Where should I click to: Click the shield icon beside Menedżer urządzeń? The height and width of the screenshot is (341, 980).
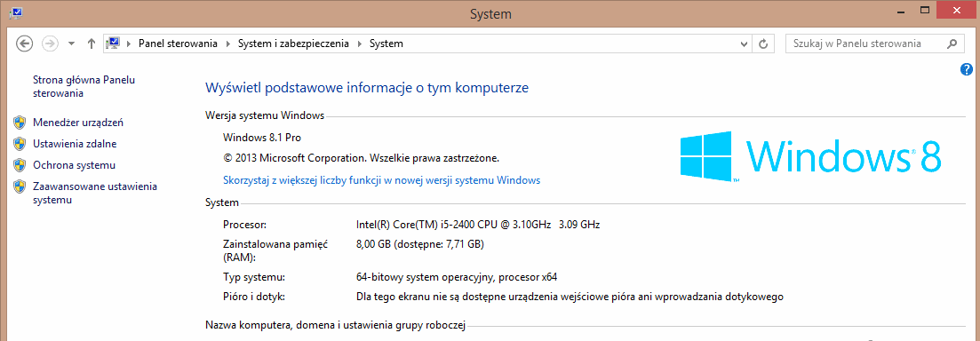coord(20,123)
